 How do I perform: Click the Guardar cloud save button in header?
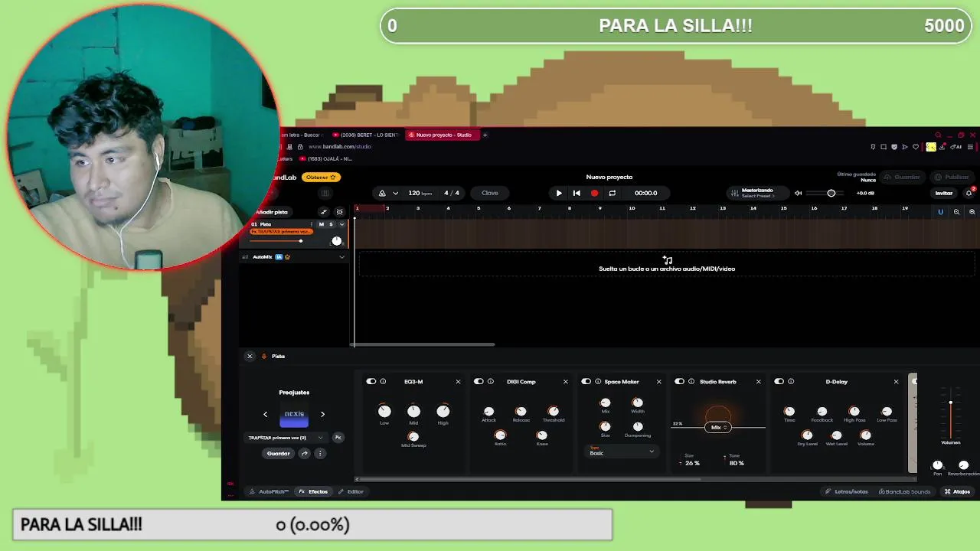[x=902, y=177]
